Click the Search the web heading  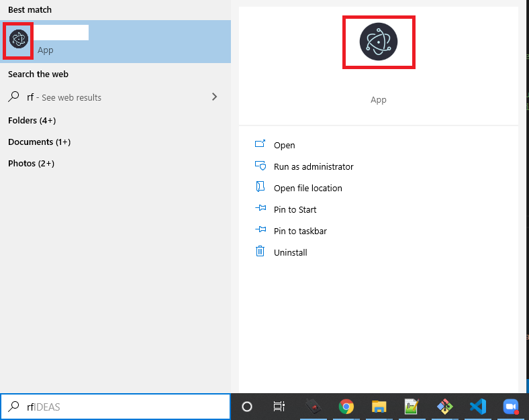point(38,74)
